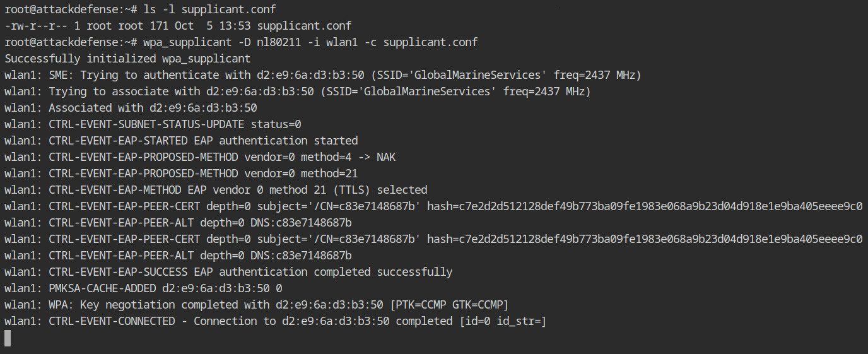The image size is (868, 354).
Task: Click the SSID in the "Trying to associate" line
Action: (x=411, y=91)
